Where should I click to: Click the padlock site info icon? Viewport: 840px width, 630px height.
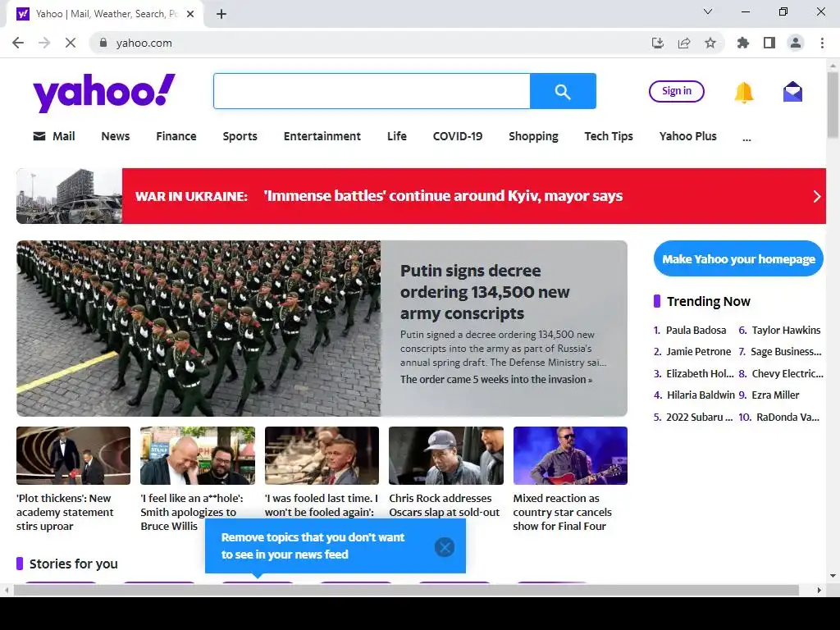coord(103,43)
